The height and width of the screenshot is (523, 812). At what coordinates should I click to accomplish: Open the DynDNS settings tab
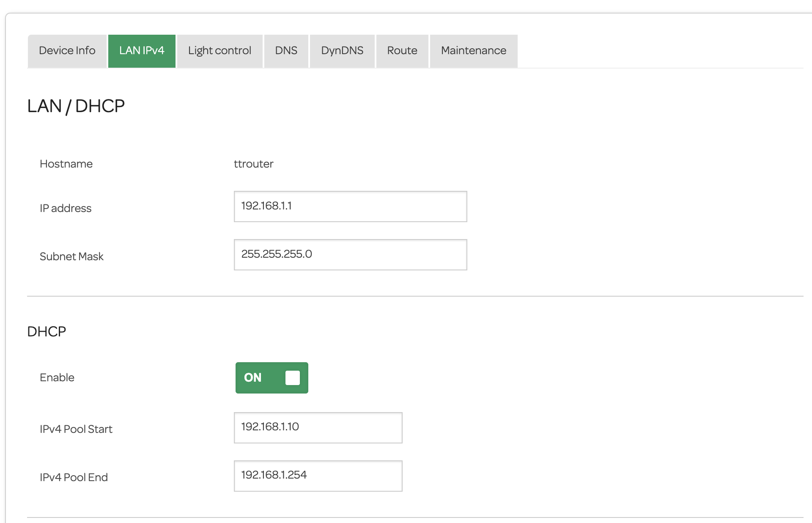click(342, 51)
